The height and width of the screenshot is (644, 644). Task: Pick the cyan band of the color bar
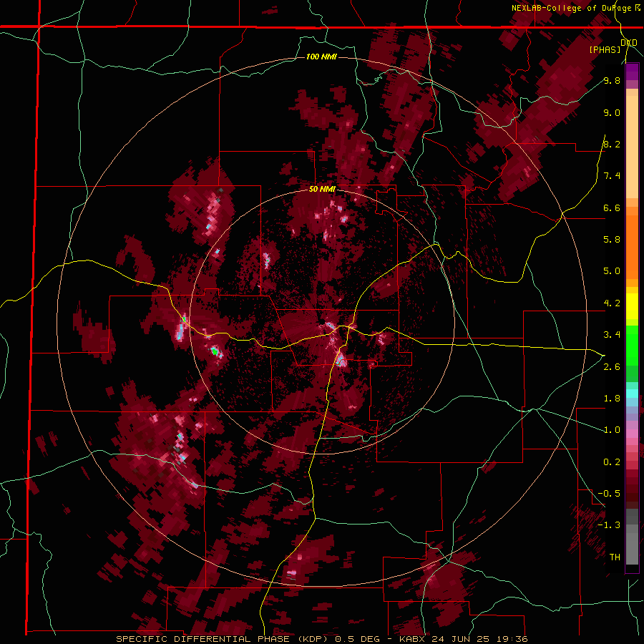[x=632, y=394]
